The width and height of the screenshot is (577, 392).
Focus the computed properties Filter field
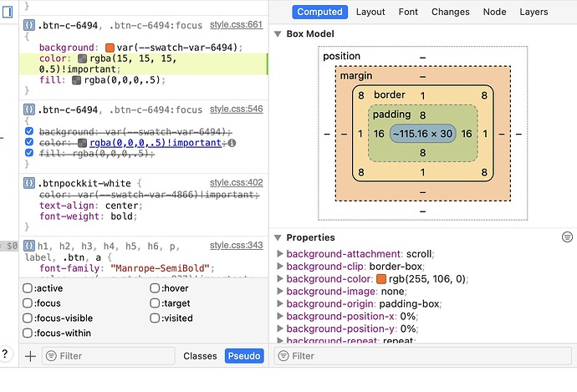click(423, 356)
